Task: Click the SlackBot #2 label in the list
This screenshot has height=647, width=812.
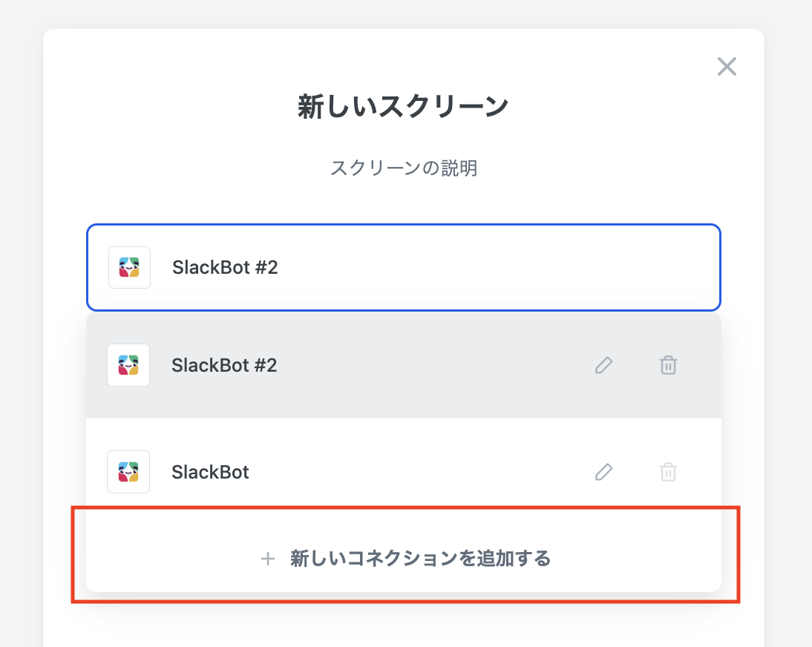Action: coord(224,365)
